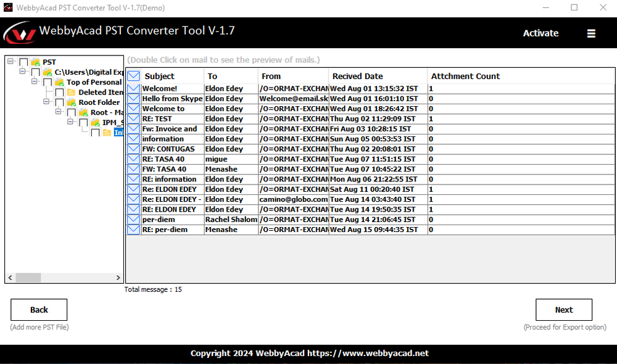The width and height of the screenshot is (617, 364).
Task: Check the Root Folder checkbox
Action: click(x=59, y=102)
